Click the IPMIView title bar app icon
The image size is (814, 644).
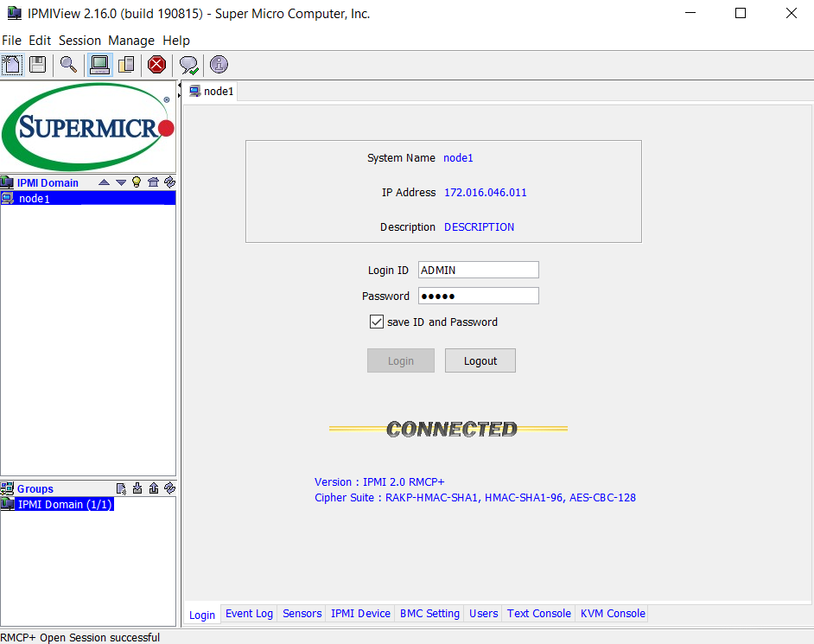click(14, 14)
